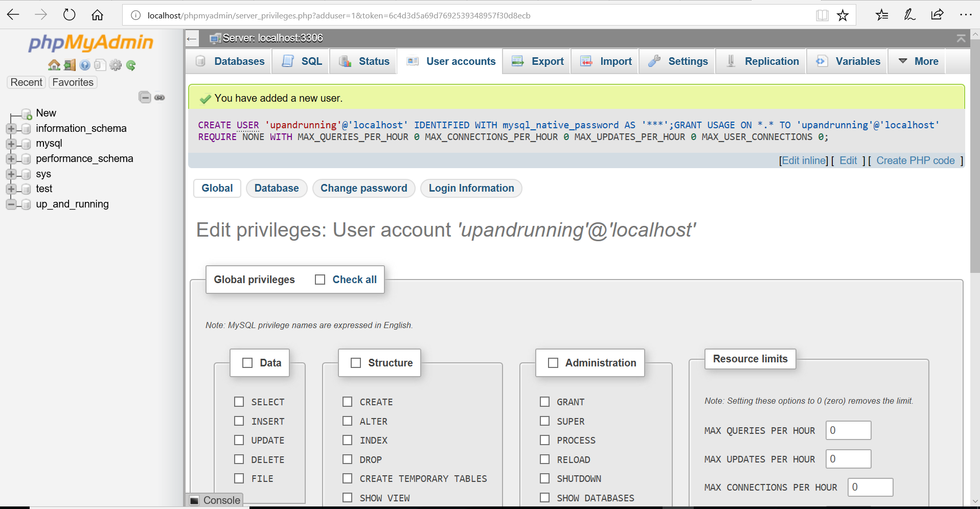Image resolution: width=980 pixels, height=509 pixels.
Task: Toggle Check all global privileges checkbox
Action: (x=320, y=280)
